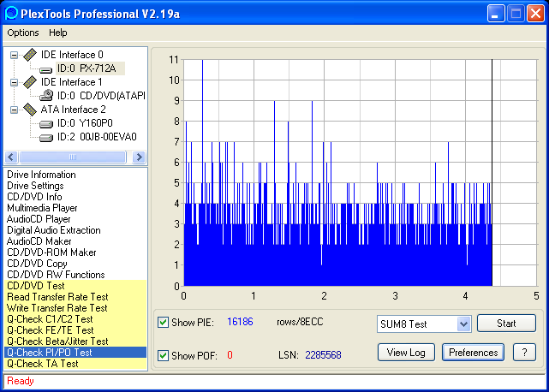The width and height of the screenshot is (549, 392).
Task: Select ID:0 Y160P0 drive
Action: [x=85, y=123]
